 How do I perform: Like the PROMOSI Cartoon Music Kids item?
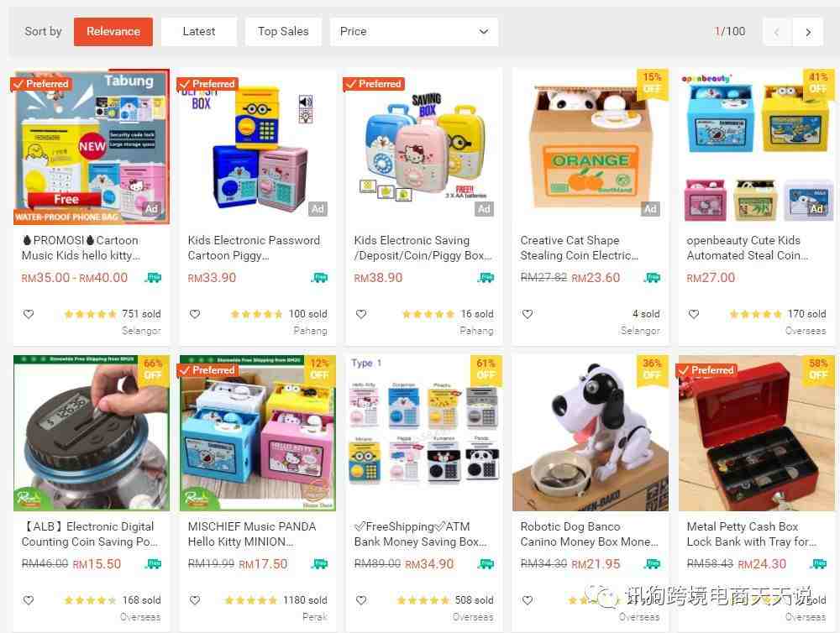pos(29,314)
